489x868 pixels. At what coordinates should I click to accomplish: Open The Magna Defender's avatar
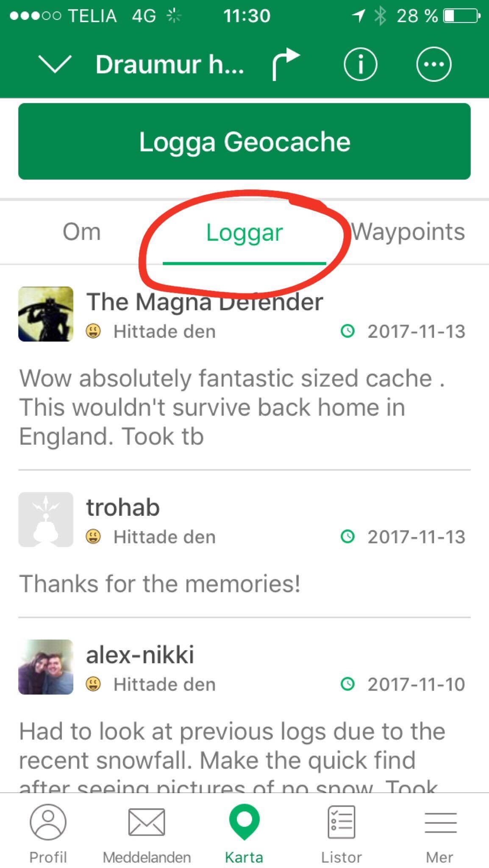tap(46, 314)
